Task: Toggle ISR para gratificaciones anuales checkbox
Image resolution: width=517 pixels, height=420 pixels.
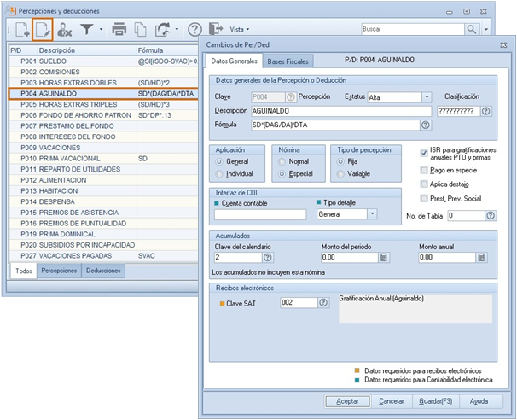Action: (424, 153)
